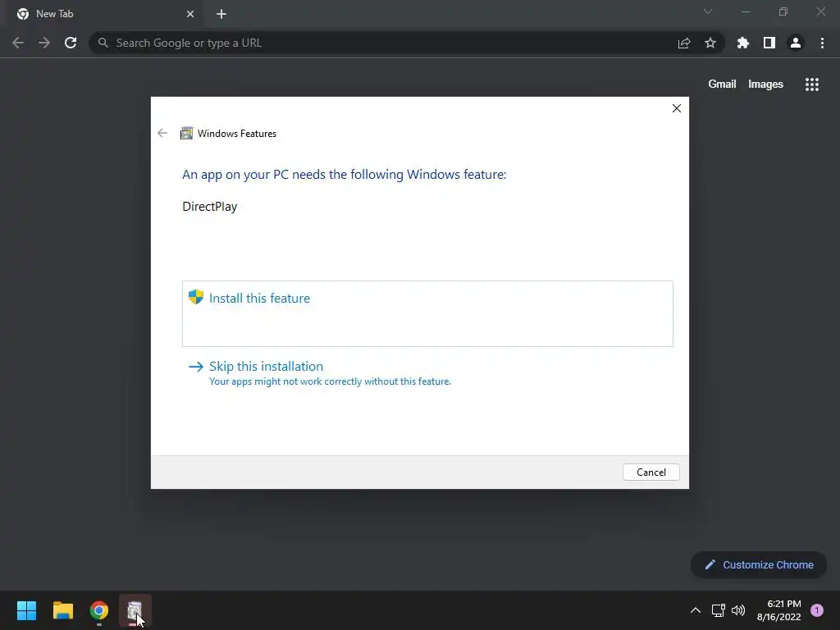The height and width of the screenshot is (630, 840).
Task: Open Google Images link
Action: click(765, 84)
